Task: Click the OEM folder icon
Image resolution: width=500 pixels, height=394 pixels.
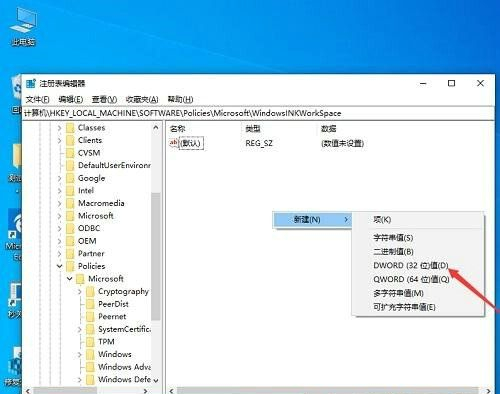Action: [70, 241]
